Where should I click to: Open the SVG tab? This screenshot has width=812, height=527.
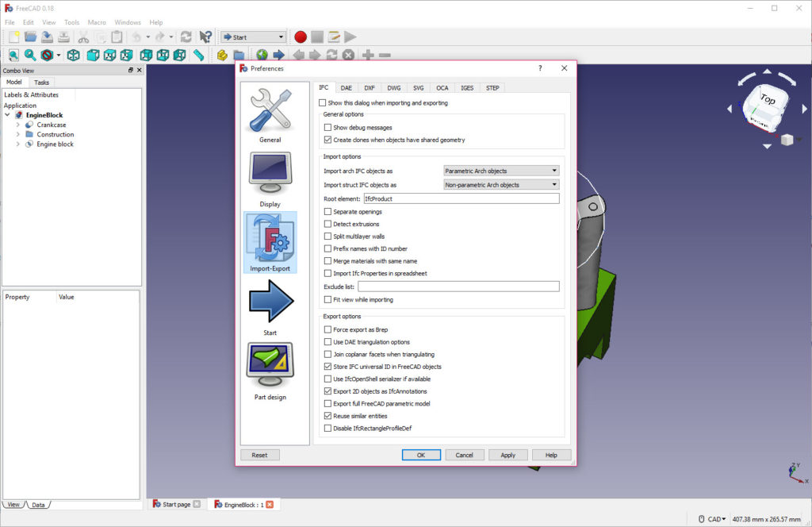click(x=419, y=88)
